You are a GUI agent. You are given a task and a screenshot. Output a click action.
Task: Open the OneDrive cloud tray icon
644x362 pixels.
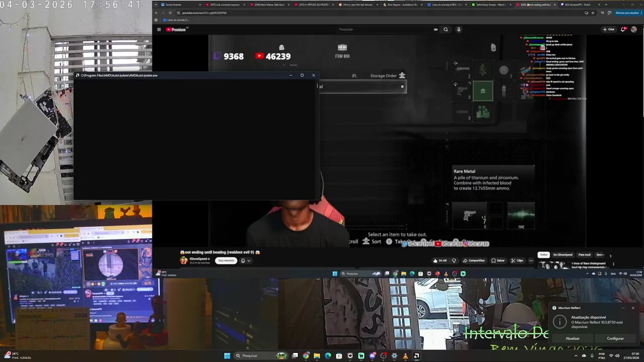(584, 356)
